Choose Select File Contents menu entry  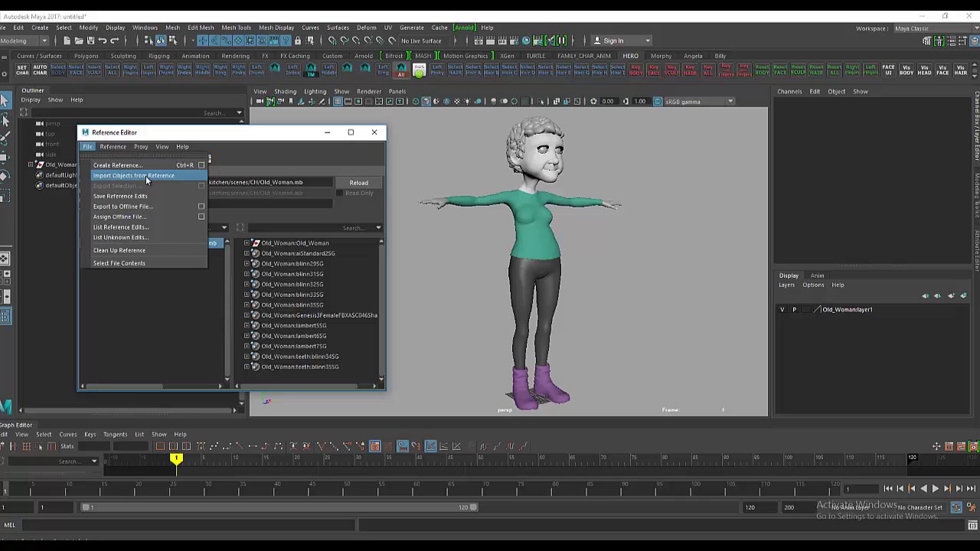pos(119,263)
